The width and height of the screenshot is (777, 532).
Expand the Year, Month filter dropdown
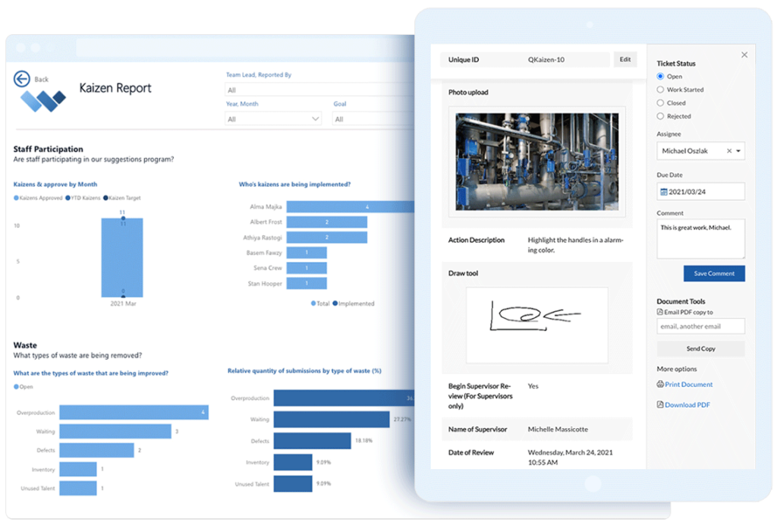pos(316,119)
